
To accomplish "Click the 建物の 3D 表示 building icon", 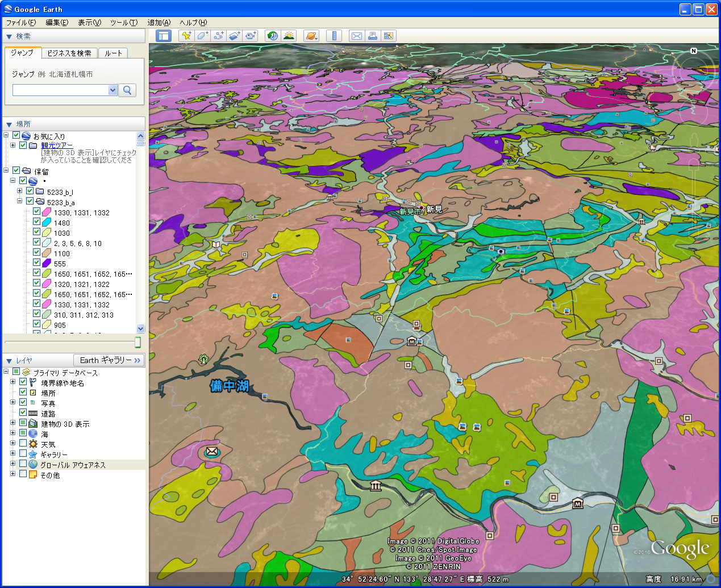I will (33, 423).
